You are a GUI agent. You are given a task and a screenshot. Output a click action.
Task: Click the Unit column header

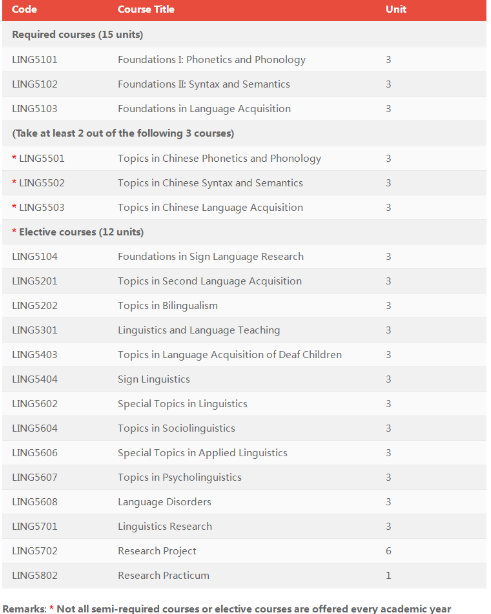[396, 9]
